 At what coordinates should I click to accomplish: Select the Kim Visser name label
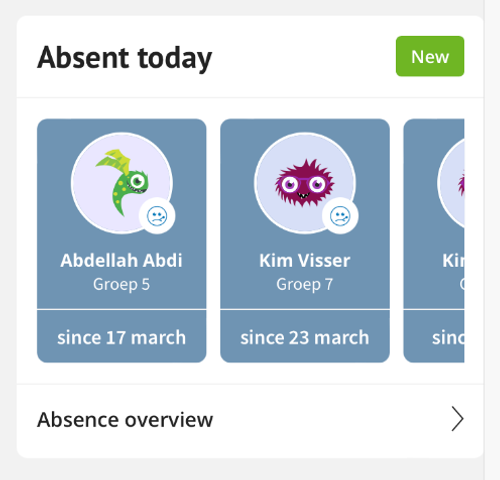point(305,260)
